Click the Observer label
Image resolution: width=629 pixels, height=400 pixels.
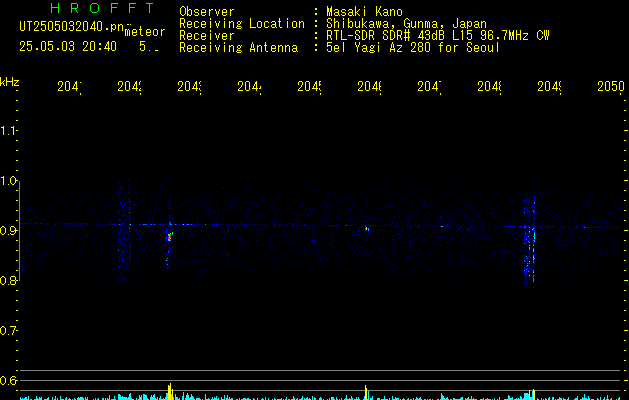207,12
